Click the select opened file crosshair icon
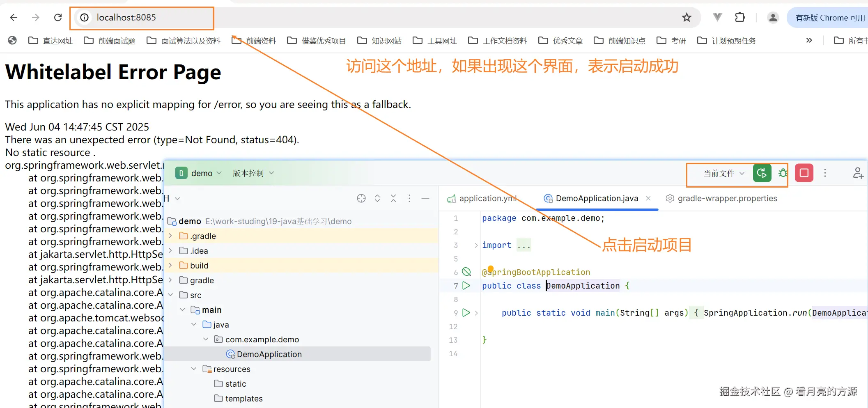 click(361, 199)
